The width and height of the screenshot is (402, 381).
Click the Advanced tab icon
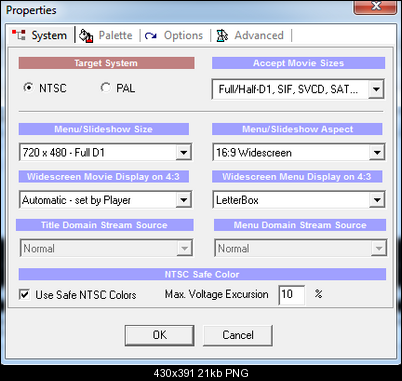pyautogui.click(x=222, y=35)
